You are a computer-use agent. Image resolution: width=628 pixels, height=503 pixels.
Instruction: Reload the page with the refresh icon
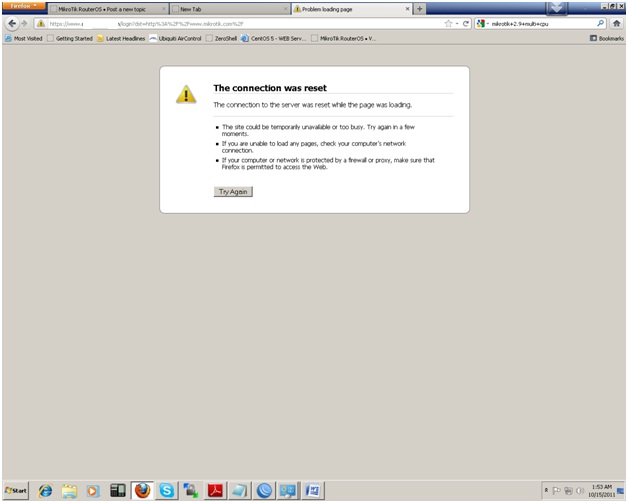466,24
